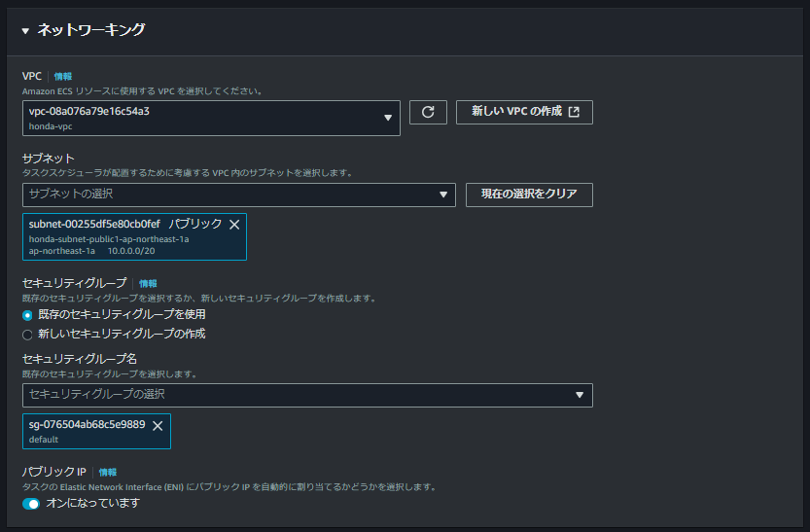This screenshot has height=532, width=810.
Task: Click 新しい VPC の作成 button
Action: pos(524,112)
